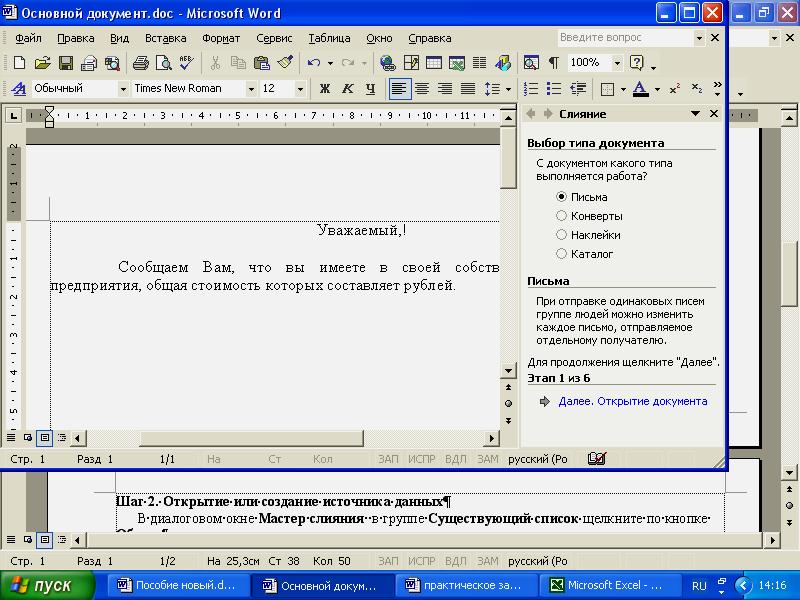The height and width of the screenshot is (600, 800).
Task: Open the Слияние task pane menu arrow
Action: [695, 114]
